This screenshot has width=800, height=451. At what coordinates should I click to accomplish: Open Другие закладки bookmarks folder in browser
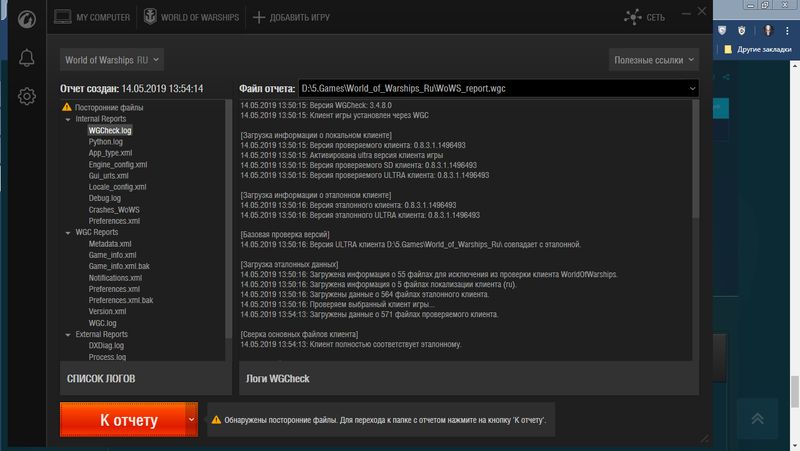pos(758,49)
